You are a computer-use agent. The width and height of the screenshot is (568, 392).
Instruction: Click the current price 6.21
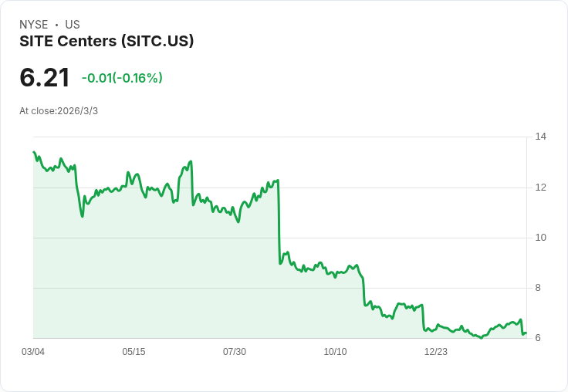point(45,77)
